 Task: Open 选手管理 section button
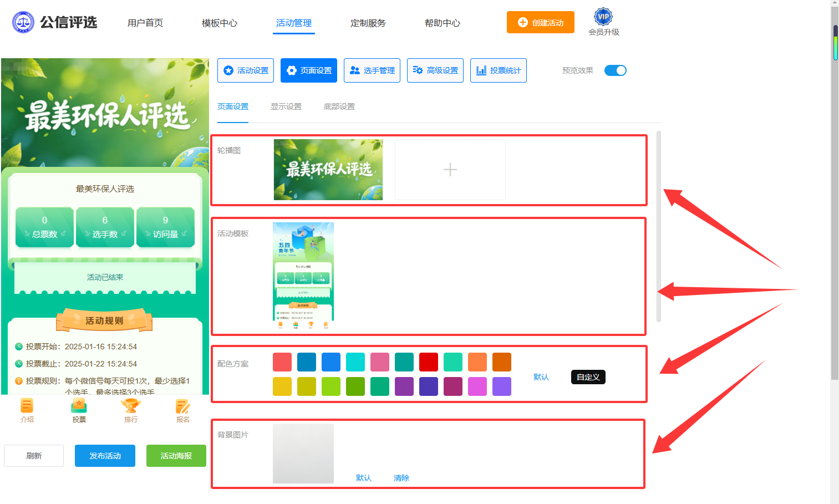click(372, 70)
